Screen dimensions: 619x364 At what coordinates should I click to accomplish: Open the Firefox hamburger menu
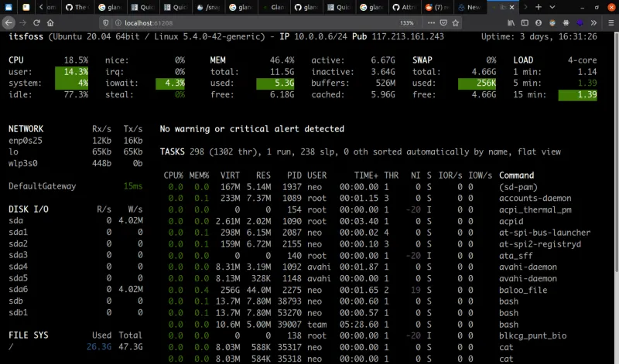610,23
